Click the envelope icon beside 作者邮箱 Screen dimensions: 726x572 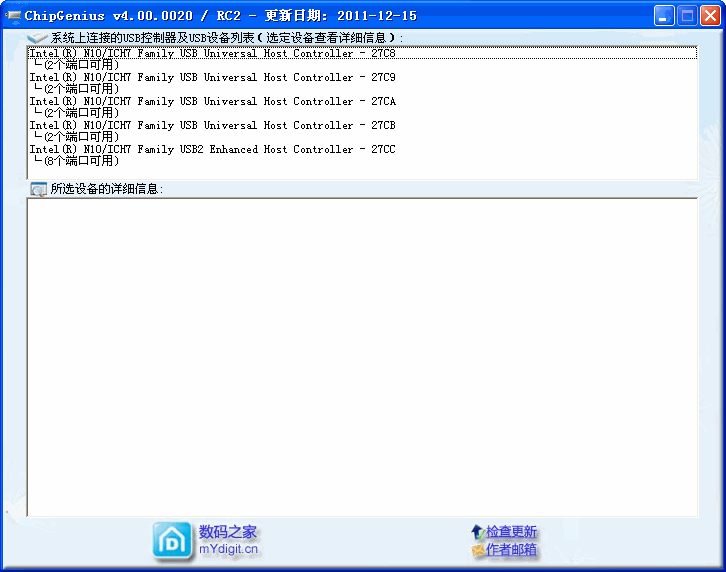coord(477,550)
